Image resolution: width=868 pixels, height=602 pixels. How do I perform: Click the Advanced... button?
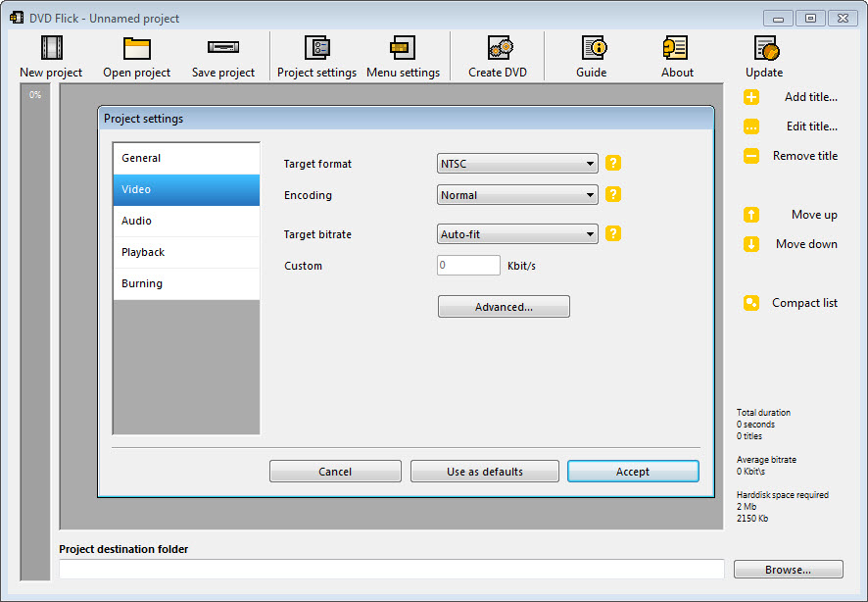coord(504,306)
